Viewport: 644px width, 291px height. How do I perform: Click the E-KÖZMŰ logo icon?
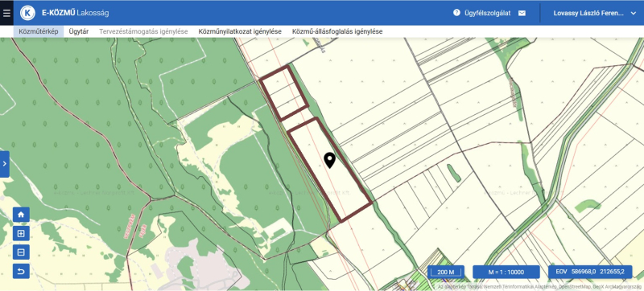click(x=27, y=13)
